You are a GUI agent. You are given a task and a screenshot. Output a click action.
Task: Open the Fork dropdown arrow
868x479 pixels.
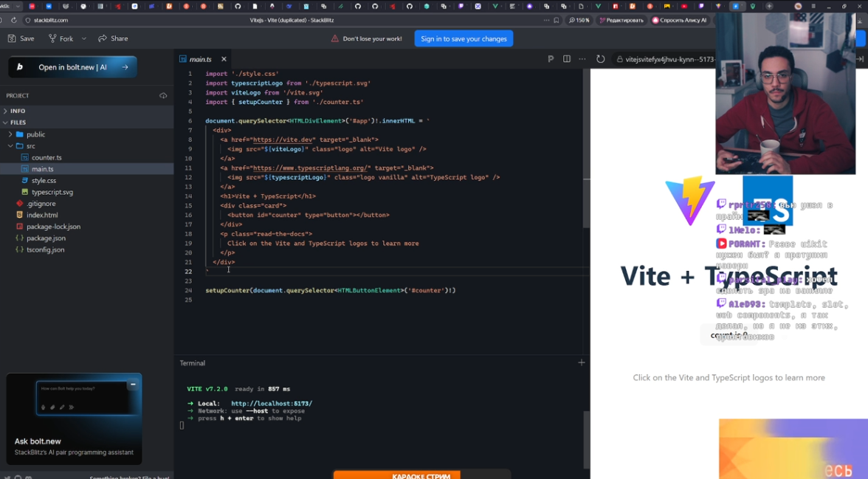[x=84, y=38]
